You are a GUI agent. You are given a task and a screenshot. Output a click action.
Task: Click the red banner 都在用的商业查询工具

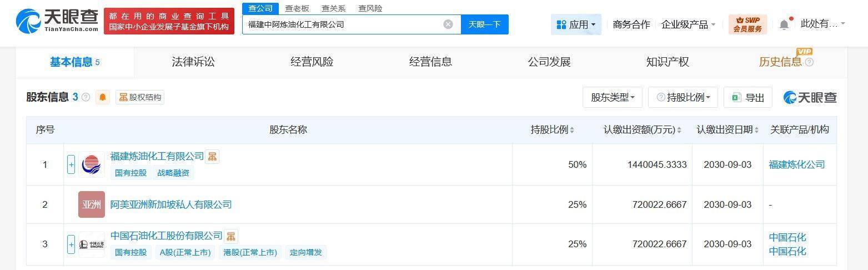(169, 21)
